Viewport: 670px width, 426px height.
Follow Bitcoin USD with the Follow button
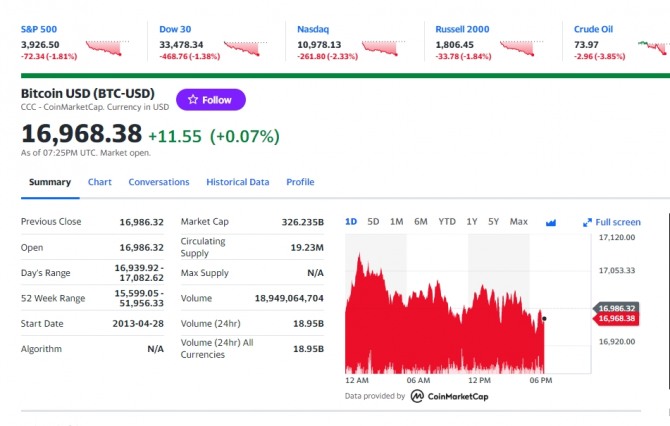[211, 100]
